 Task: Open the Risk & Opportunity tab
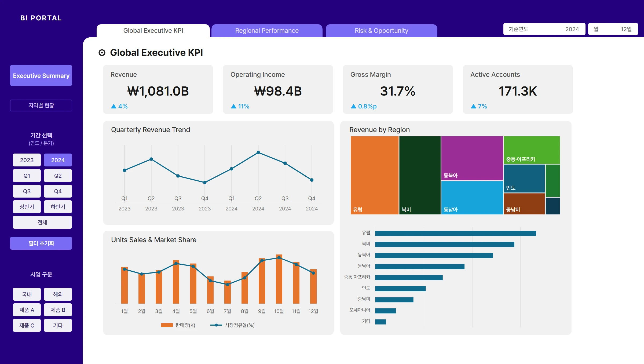tap(382, 31)
